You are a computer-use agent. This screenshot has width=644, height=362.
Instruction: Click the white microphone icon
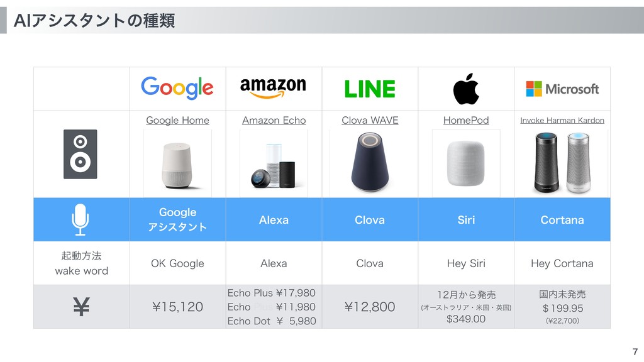(80, 219)
